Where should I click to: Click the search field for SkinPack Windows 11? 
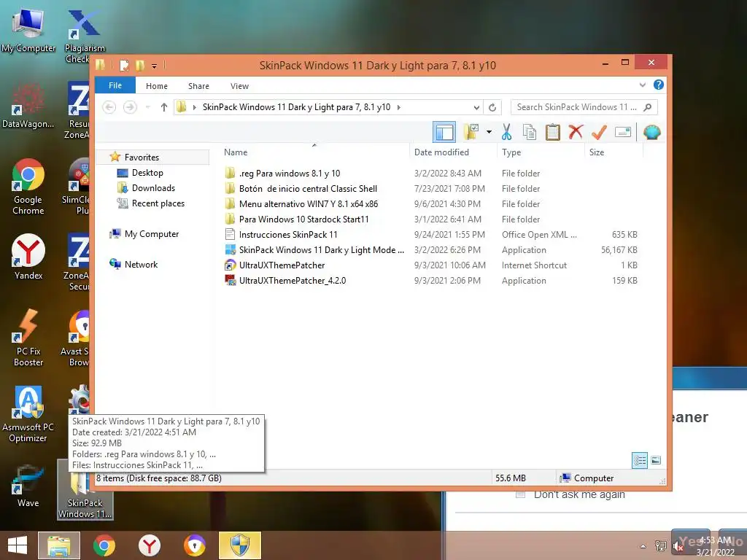click(x=584, y=107)
